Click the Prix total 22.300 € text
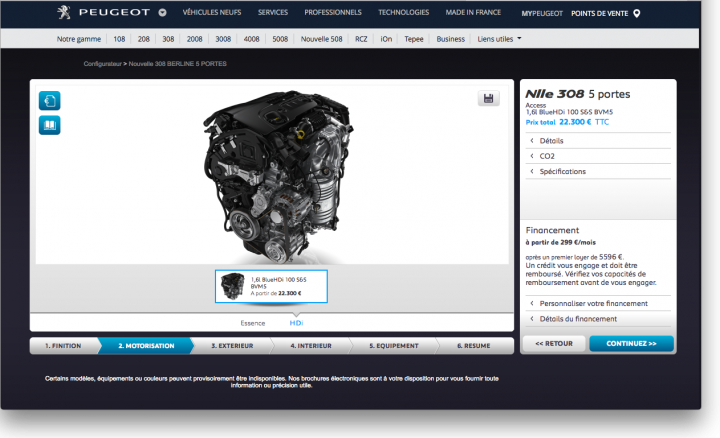Viewport: 720px width, 438px height. 567,122
